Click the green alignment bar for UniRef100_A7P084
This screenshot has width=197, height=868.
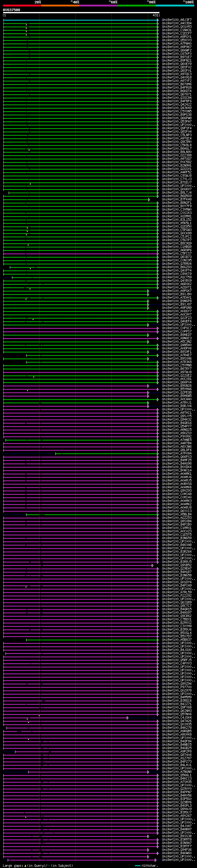coord(107,454)
